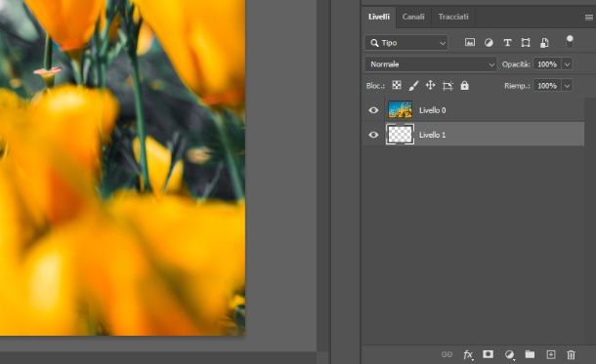Switch to the Tracciati tab
596x364 pixels.
453,17
